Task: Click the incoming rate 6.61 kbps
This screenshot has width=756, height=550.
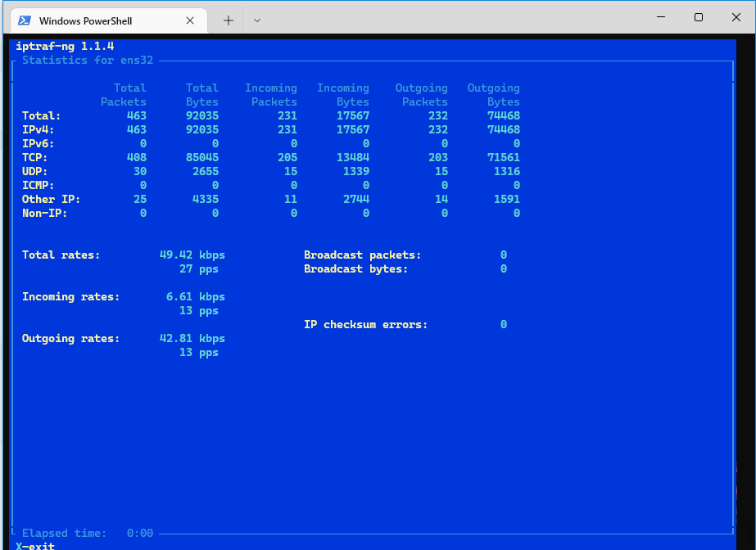Action: coord(195,296)
